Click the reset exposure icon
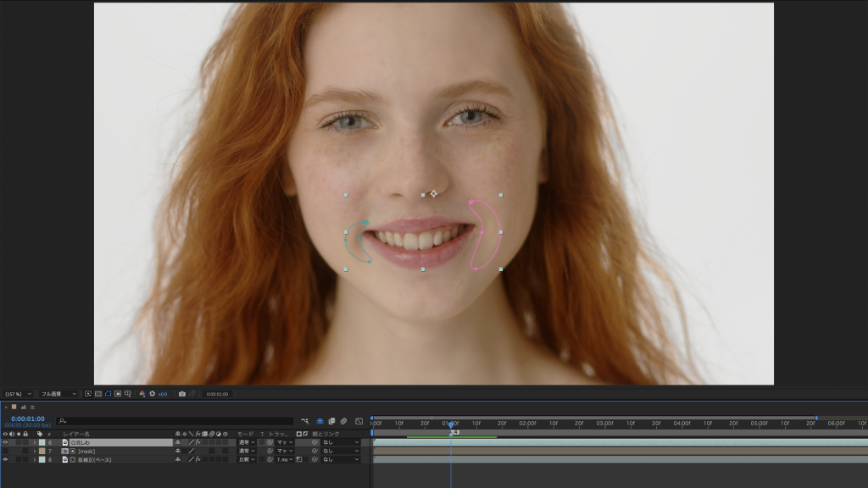868x488 pixels. [x=152, y=394]
